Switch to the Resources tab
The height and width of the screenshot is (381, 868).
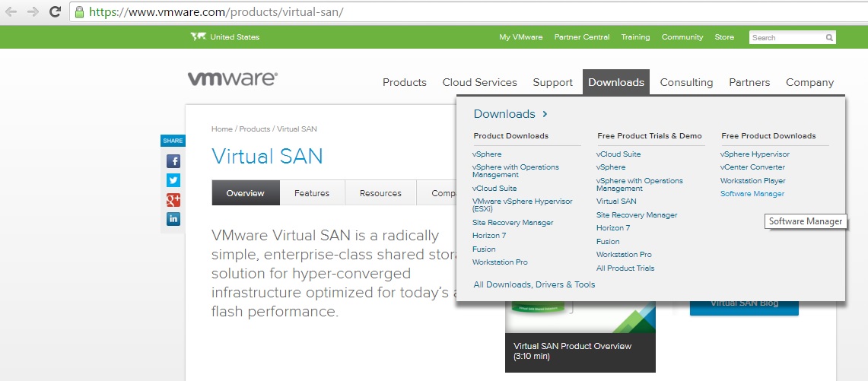click(380, 193)
